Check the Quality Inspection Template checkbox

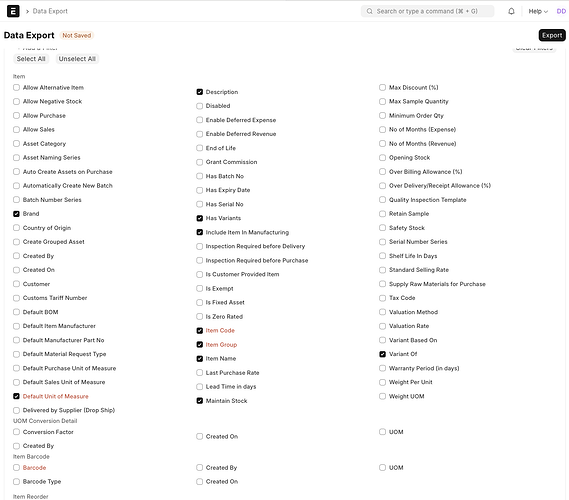click(382, 200)
